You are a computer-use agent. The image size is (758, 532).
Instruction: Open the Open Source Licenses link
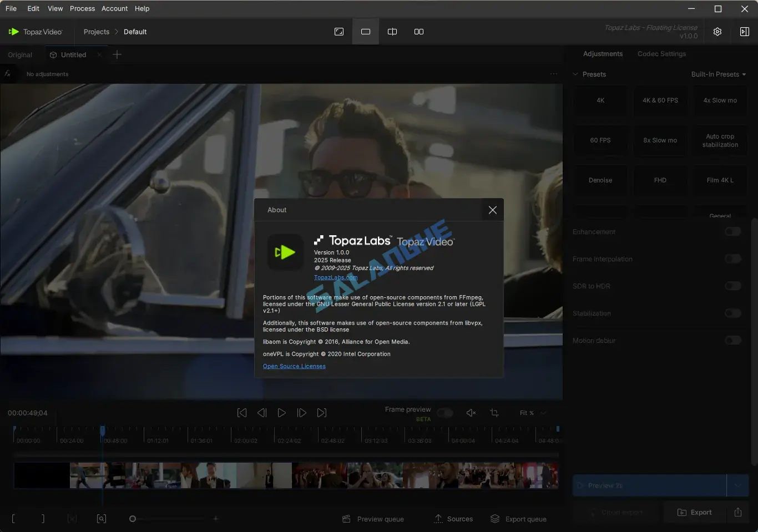(294, 366)
